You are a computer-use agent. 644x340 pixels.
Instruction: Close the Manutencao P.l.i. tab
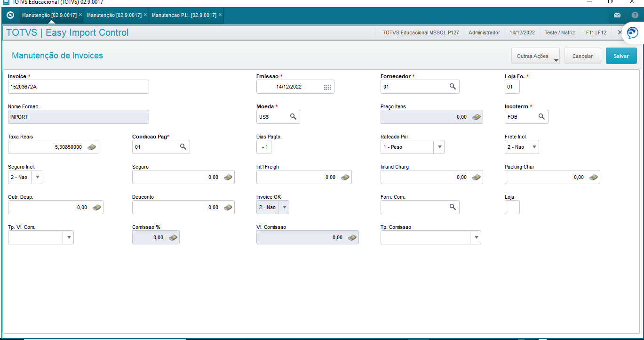[220, 15]
